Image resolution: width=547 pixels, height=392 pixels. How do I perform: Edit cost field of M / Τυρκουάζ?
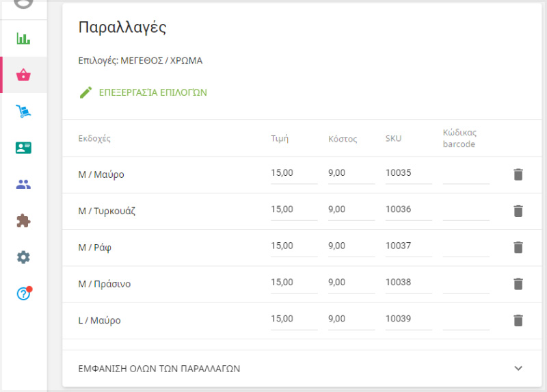(351, 211)
